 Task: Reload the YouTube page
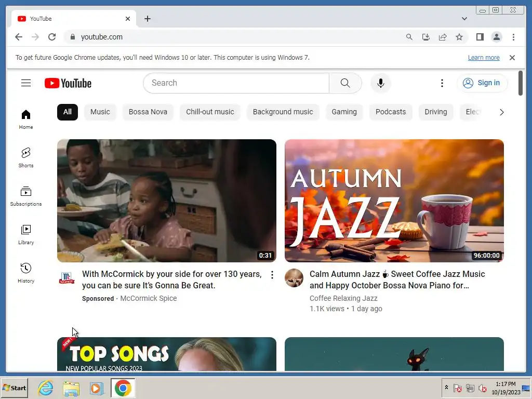(52, 37)
